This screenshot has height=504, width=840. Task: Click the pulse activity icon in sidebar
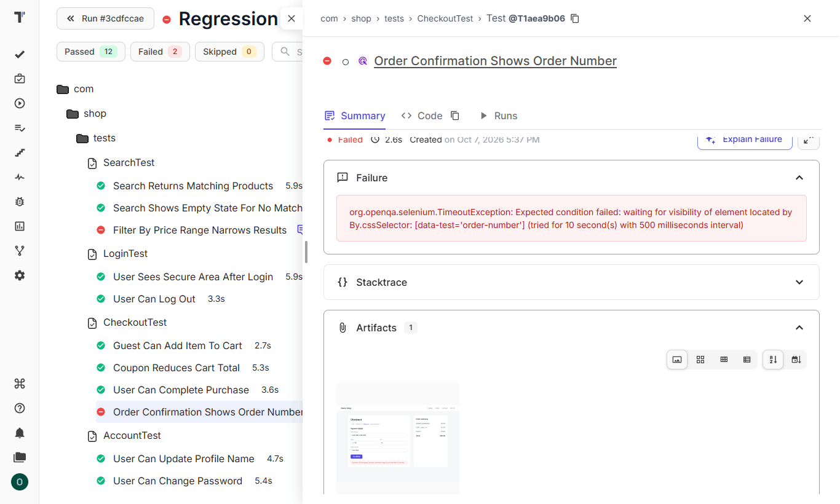20,177
